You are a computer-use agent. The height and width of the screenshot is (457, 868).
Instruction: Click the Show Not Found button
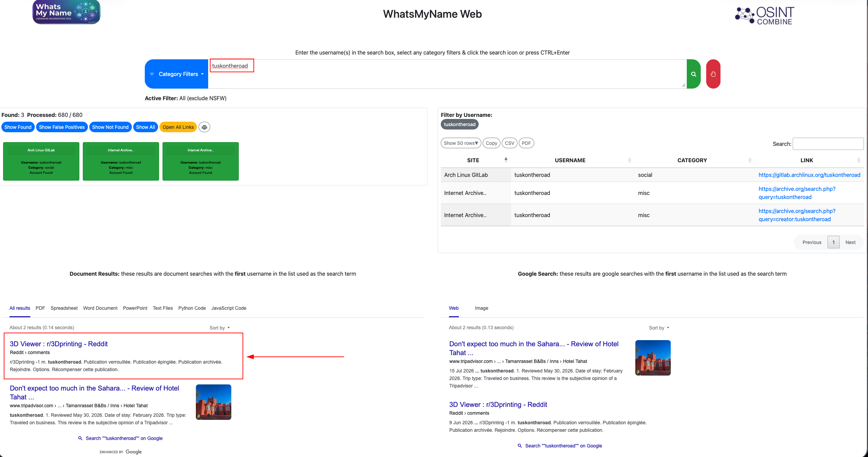(x=110, y=127)
